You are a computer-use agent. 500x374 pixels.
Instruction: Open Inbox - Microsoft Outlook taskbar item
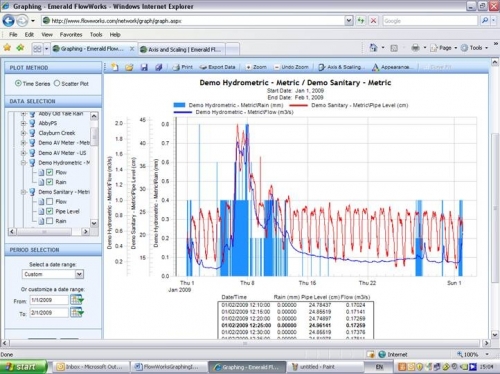(90, 367)
